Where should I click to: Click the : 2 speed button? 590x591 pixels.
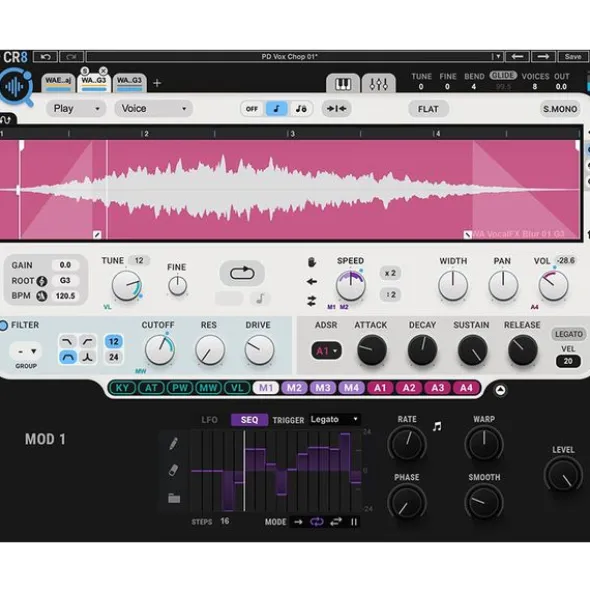[390, 294]
